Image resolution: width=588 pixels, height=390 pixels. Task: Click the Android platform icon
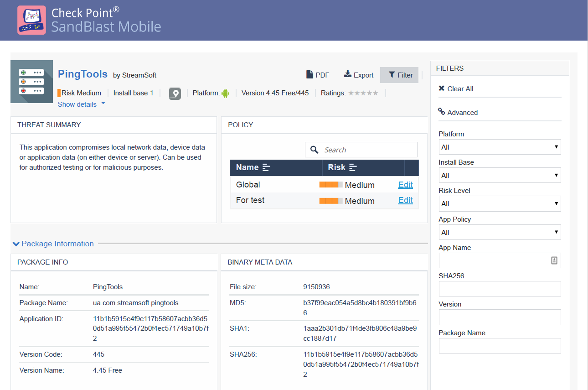click(225, 93)
